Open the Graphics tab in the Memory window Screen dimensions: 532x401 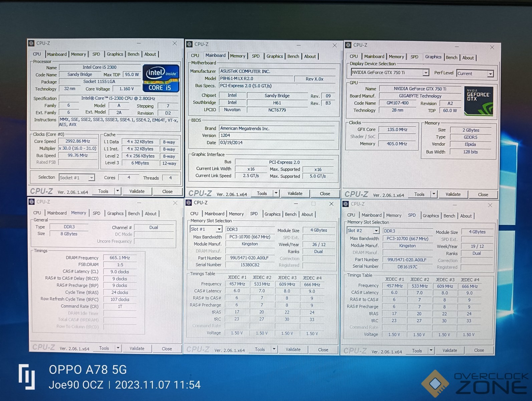tap(115, 213)
